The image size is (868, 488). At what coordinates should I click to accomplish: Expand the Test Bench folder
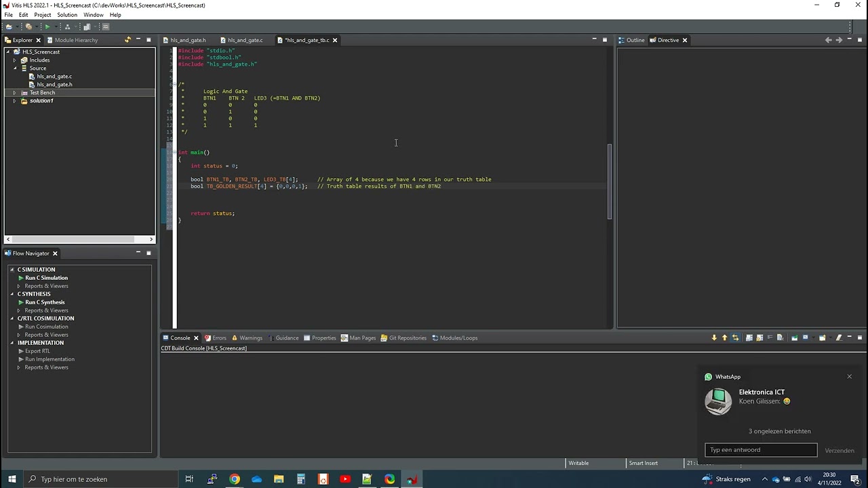(x=14, y=93)
